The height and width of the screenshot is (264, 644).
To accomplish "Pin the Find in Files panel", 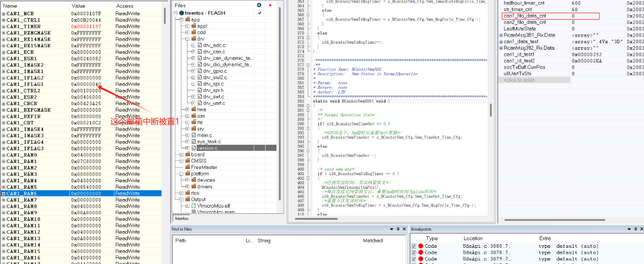I will pyautogui.click(x=398, y=229).
